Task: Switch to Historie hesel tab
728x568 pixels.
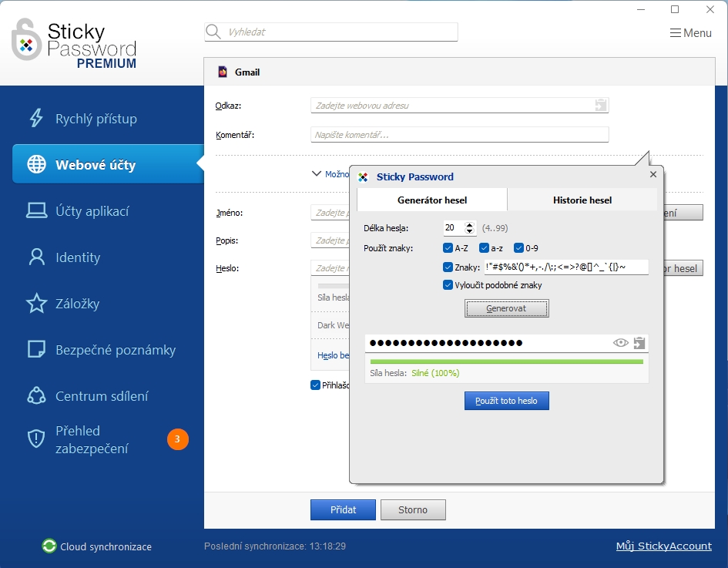Action: click(x=582, y=200)
